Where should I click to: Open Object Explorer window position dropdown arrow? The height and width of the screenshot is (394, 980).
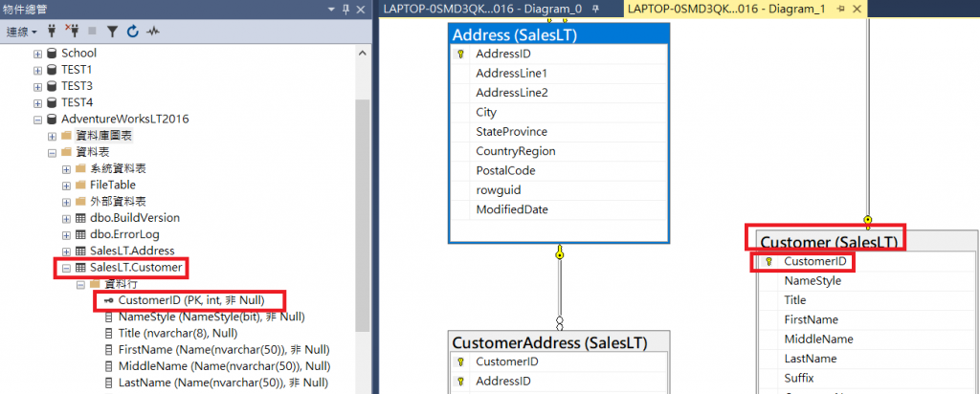tap(331, 10)
